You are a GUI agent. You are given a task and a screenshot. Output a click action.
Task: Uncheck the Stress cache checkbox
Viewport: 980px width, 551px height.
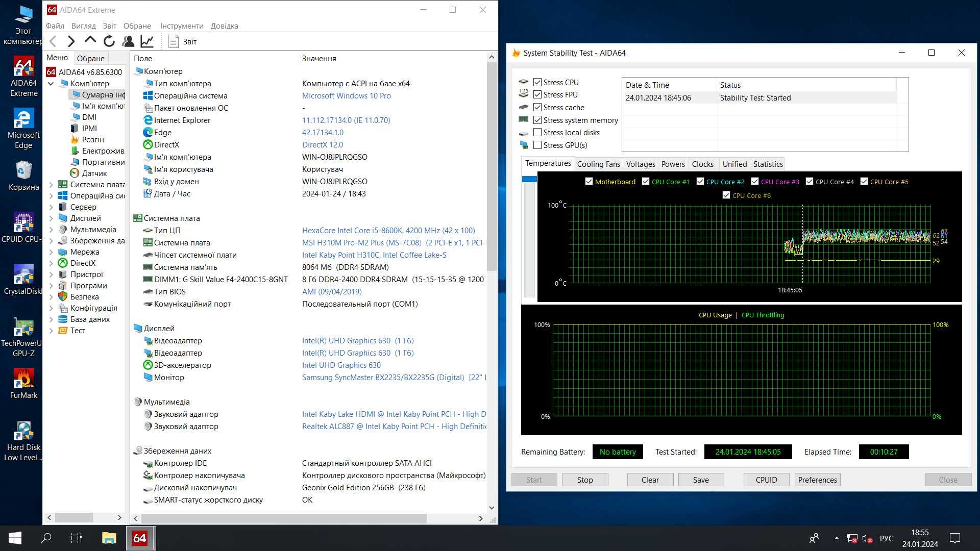pyautogui.click(x=537, y=107)
